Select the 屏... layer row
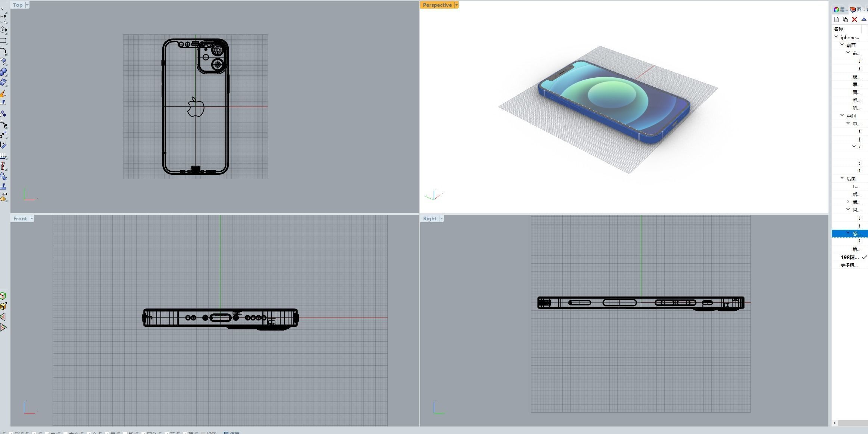 coord(850,84)
